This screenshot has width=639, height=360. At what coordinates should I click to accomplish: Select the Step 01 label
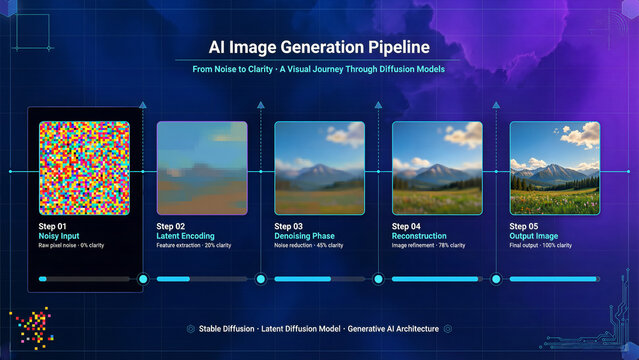(53, 226)
